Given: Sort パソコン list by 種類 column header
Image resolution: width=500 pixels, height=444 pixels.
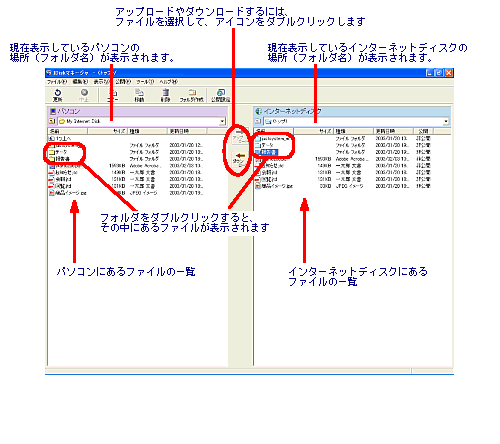Looking at the screenshot, I should (x=147, y=131).
